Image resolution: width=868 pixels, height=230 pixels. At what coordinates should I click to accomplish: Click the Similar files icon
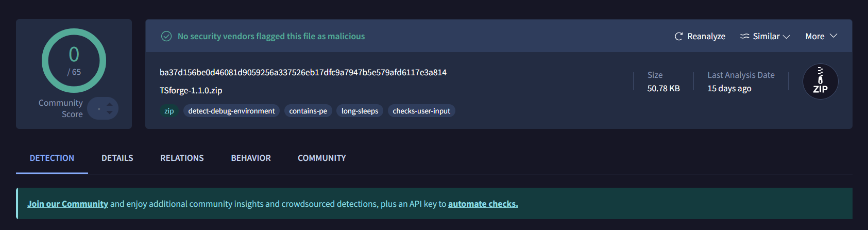tap(744, 37)
